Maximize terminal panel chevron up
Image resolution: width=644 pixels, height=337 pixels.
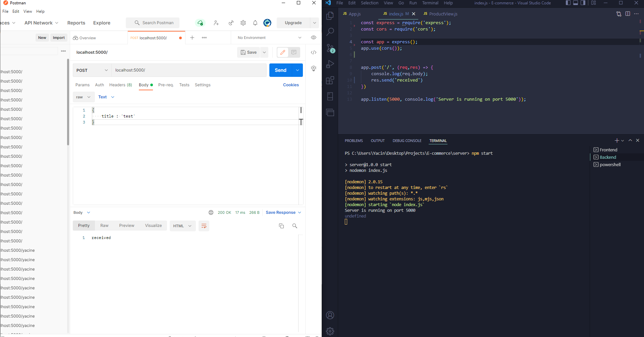pos(630,141)
